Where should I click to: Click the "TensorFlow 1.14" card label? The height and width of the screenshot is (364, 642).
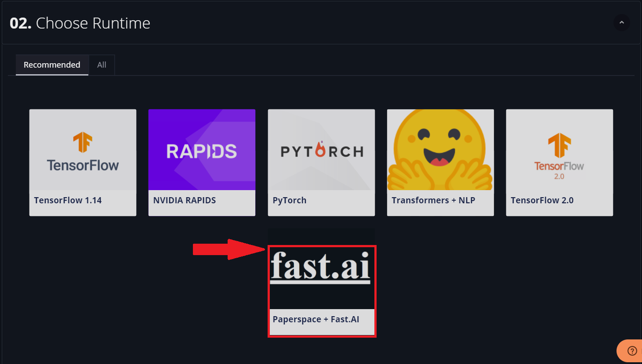click(68, 201)
